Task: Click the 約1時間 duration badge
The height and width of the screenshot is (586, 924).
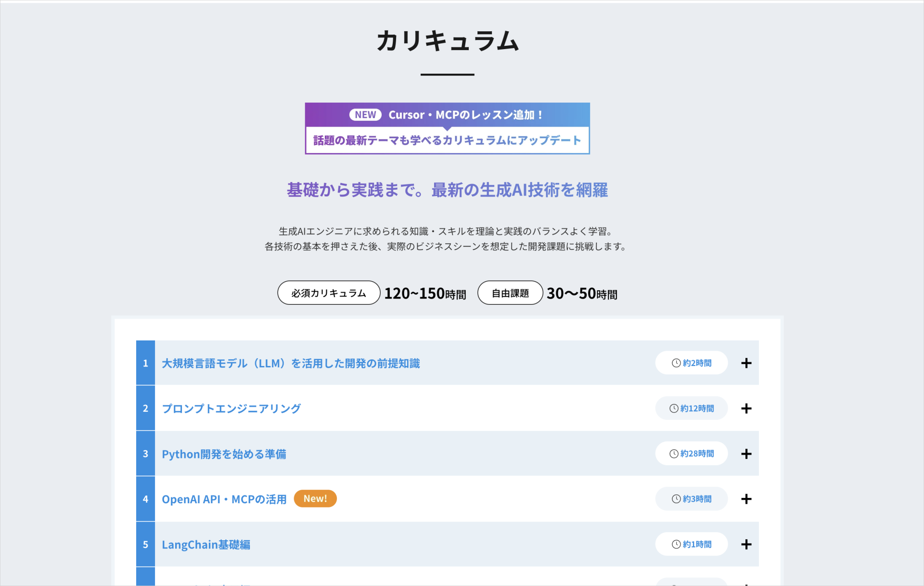Action: 691,544
